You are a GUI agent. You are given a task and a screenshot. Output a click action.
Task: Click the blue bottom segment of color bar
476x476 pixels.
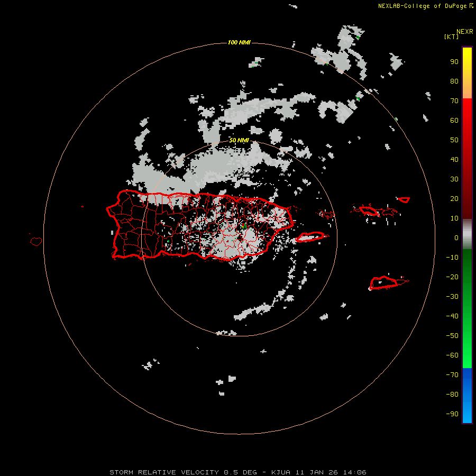point(467,396)
